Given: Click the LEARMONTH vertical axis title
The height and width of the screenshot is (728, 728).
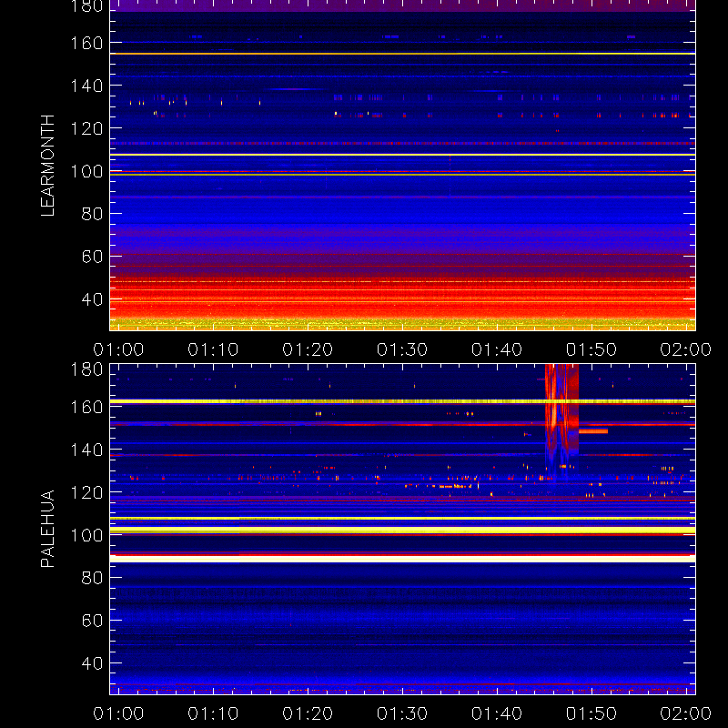Looking at the screenshot, I should coord(48,166).
